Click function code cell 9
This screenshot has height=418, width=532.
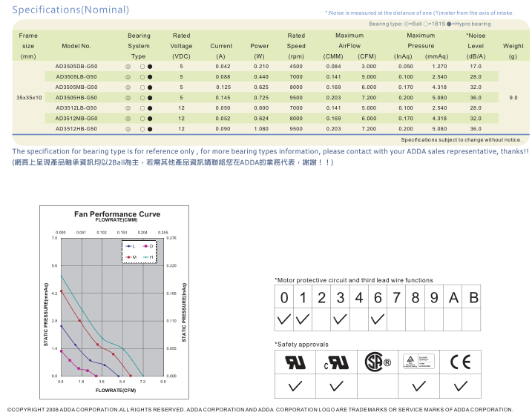point(434,297)
